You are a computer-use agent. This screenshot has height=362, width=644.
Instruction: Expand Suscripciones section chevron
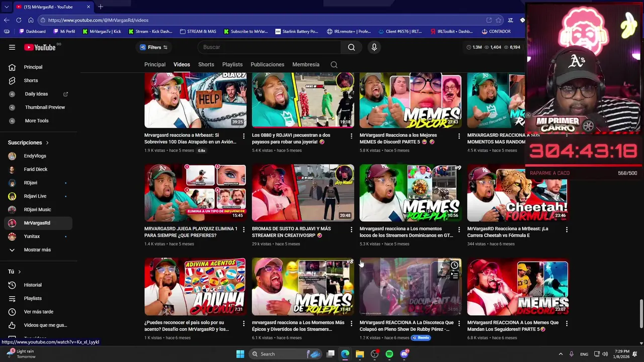pos(47,143)
